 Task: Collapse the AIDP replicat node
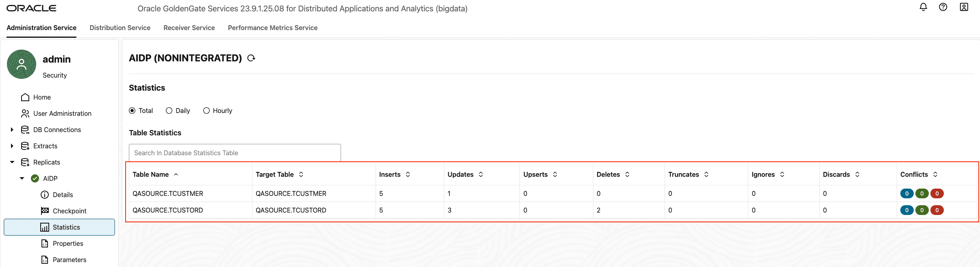[22, 178]
